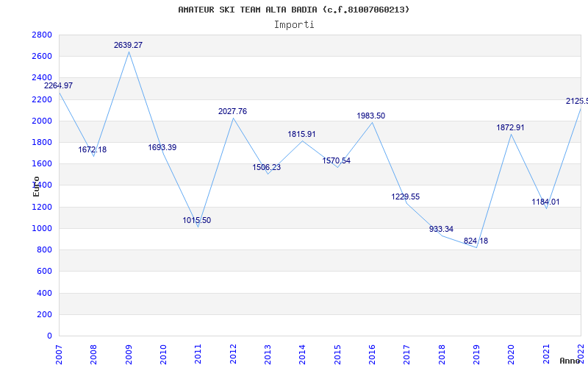Click the Anno x-axis title
Viewport: 588px width, 368px height.
tap(570, 361)
